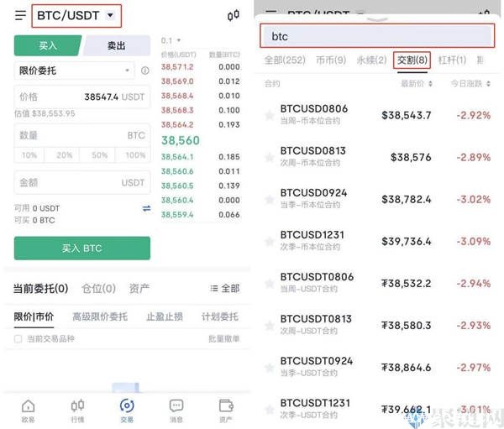
Task: Open 消息 in bottom navigation
Action: (176, 410)
